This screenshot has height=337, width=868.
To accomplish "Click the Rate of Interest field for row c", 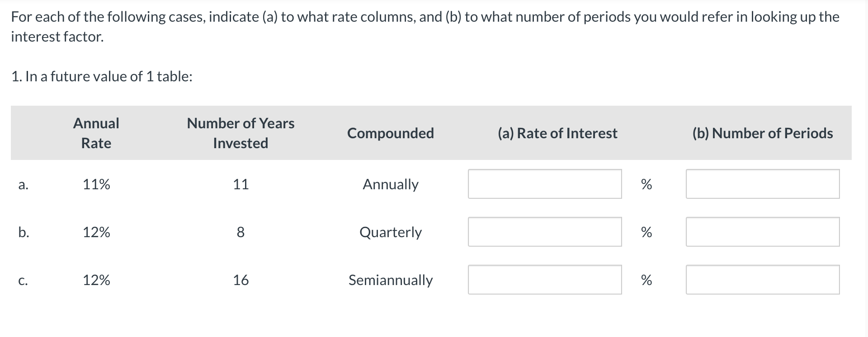I will [x=545, y=280].
